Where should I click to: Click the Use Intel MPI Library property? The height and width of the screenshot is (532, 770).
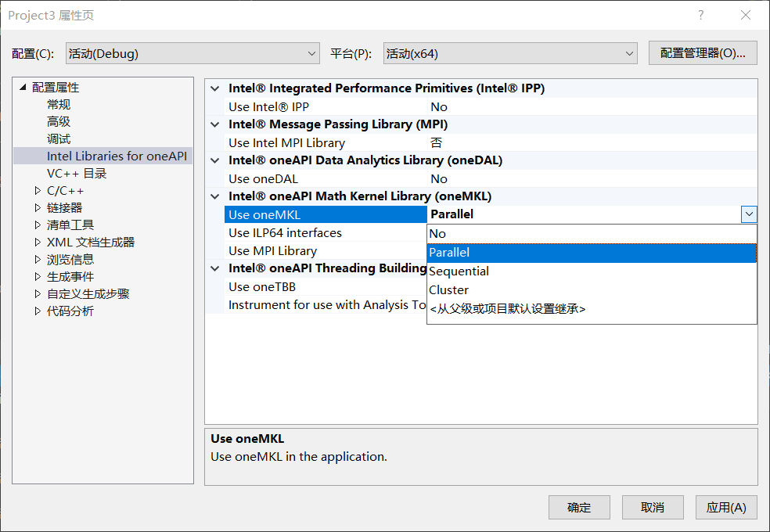(x=286, y=143)
